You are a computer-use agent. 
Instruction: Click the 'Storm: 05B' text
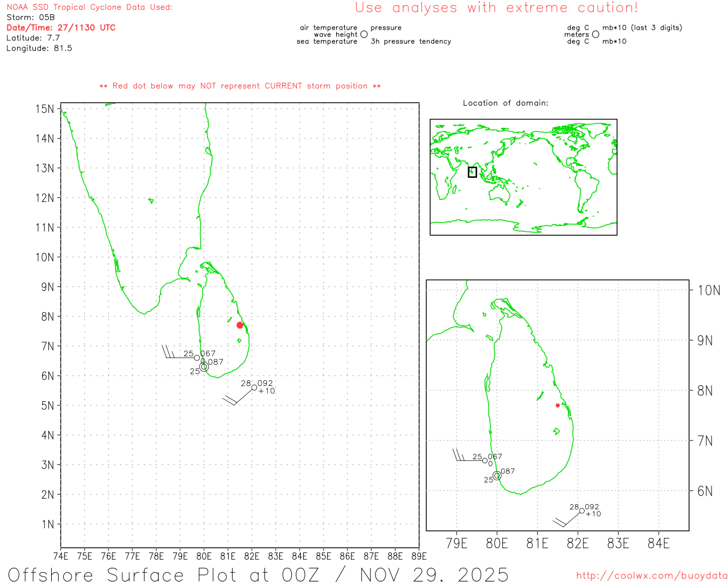(31, 18)
